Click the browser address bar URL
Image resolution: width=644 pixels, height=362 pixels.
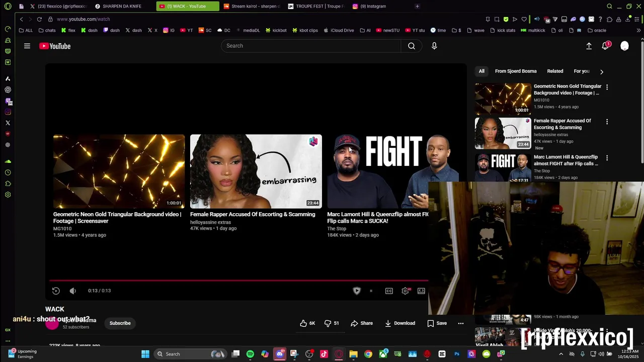[x=83, y=19]
